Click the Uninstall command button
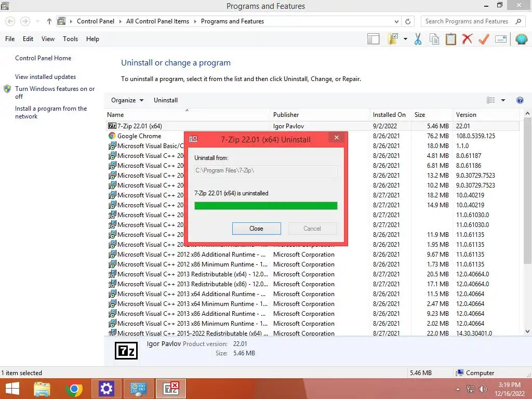This screenshot has height=399, width=532. (166, 100)
